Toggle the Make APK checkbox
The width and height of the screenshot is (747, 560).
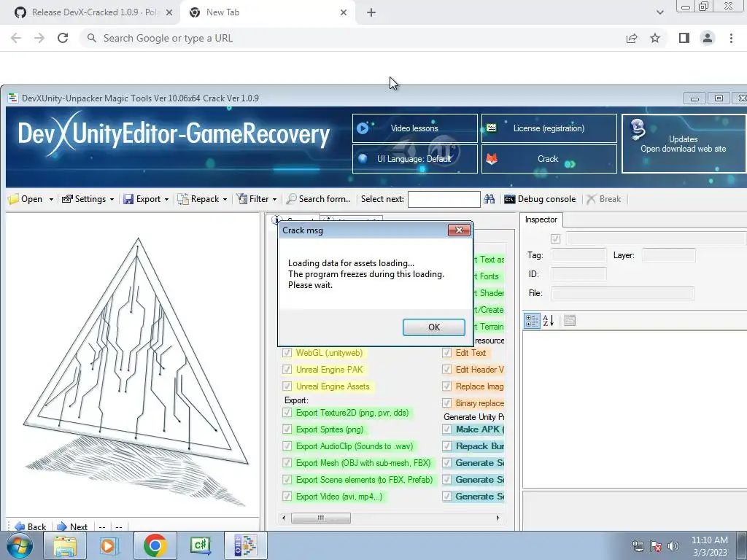(447, 429)
